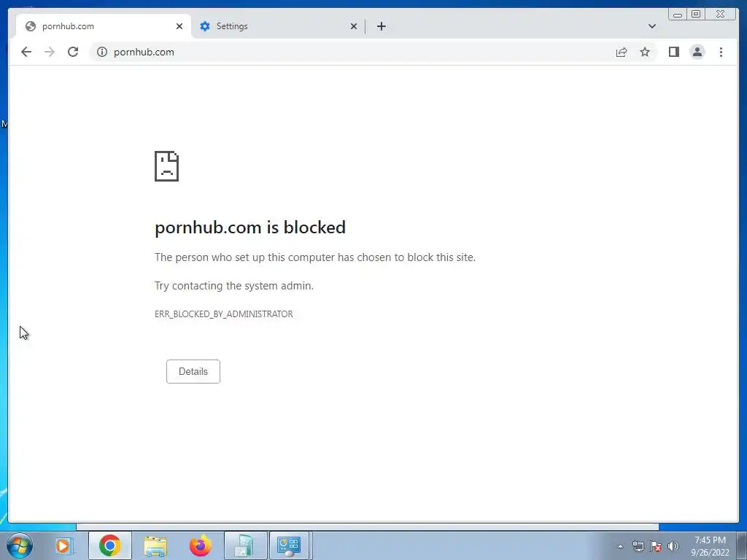Click the 'pornhub.com is blocked' heading

pyautogui.click(x=250, y=227)
